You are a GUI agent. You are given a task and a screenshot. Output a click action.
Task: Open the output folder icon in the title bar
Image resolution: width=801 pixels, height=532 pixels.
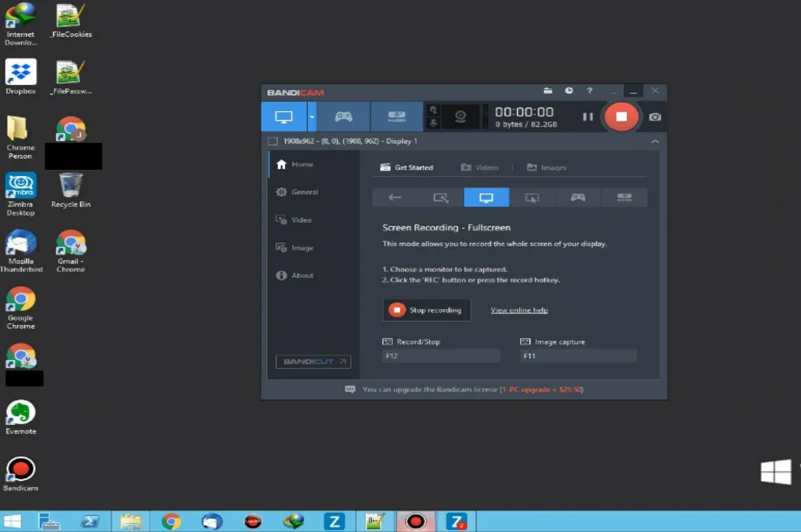click(x=548, y=91)
